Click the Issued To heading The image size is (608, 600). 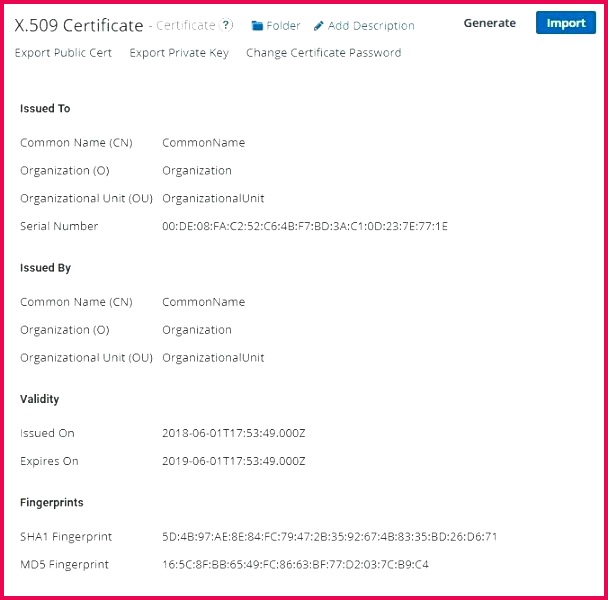[x=45, y=109]
